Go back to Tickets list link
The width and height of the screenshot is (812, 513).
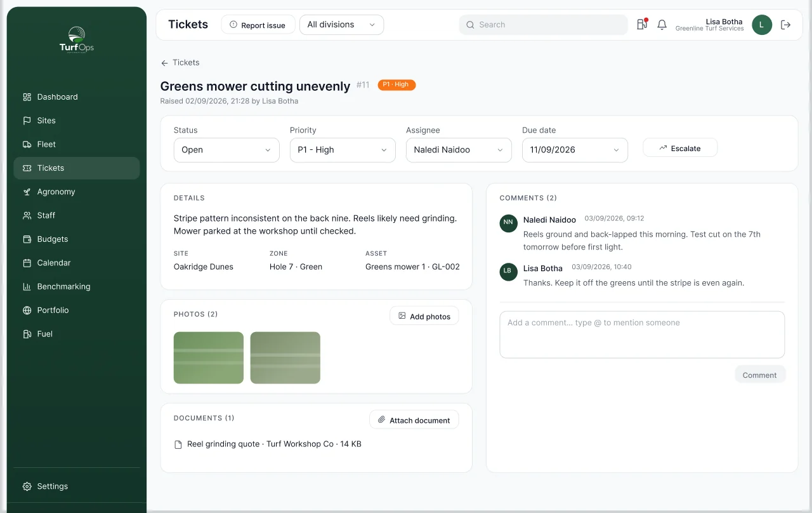click(x=180, y=63)
